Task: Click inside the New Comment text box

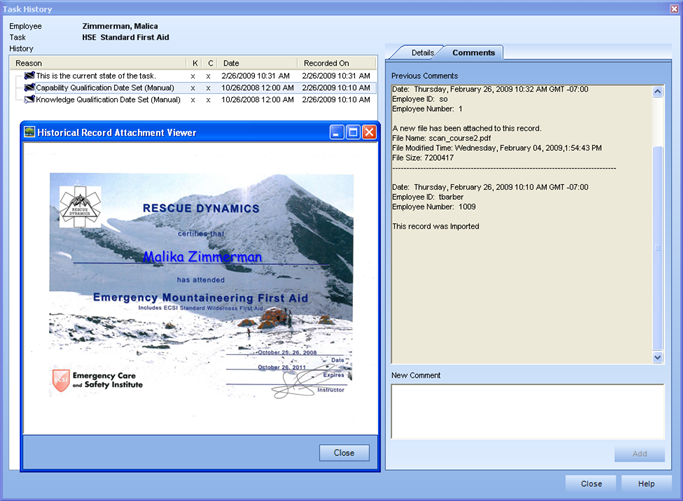Action: (x=527, y=411)
